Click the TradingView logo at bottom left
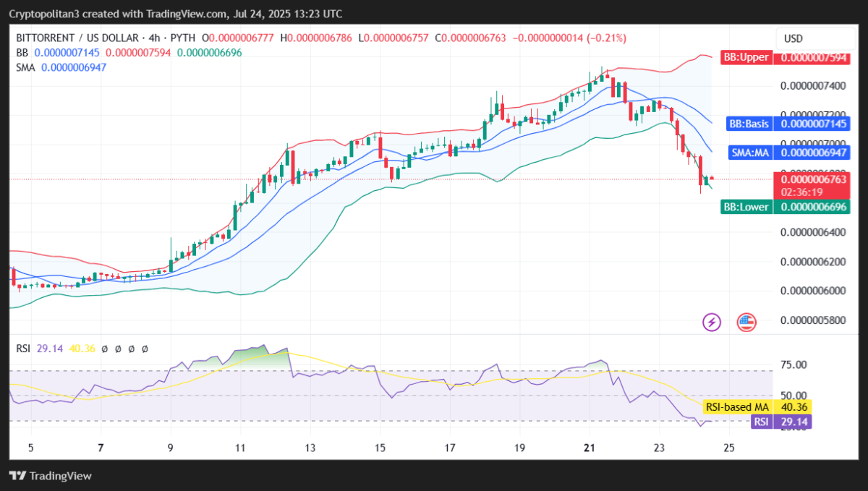This screenshot has width=868, height=491. tap(51, 476)
